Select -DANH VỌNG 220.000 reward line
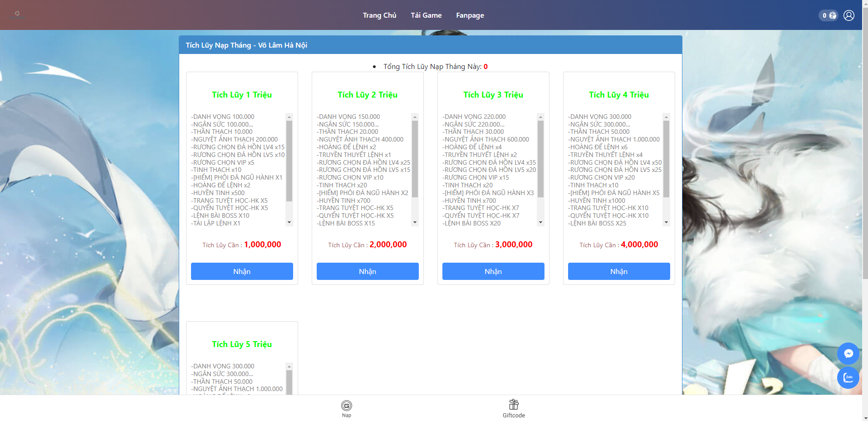The width and height of the screenshot is (868, 421). pos(474,117)
